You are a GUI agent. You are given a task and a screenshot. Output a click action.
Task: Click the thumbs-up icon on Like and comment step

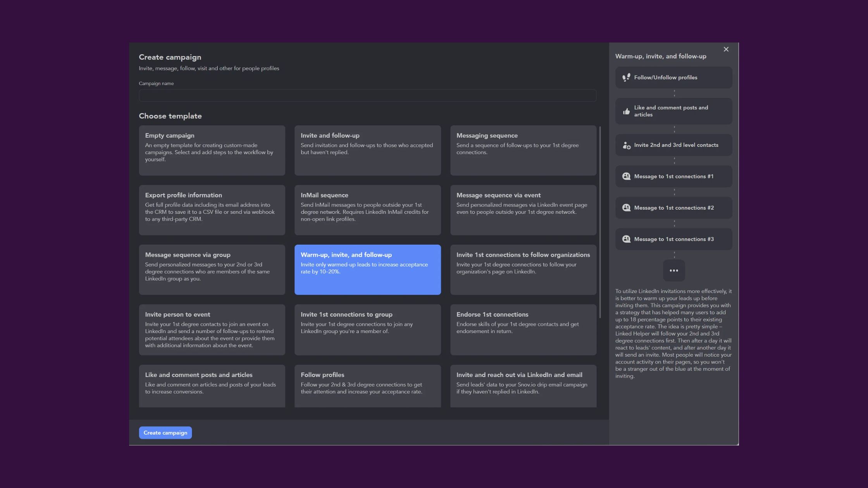click(626, 111)
